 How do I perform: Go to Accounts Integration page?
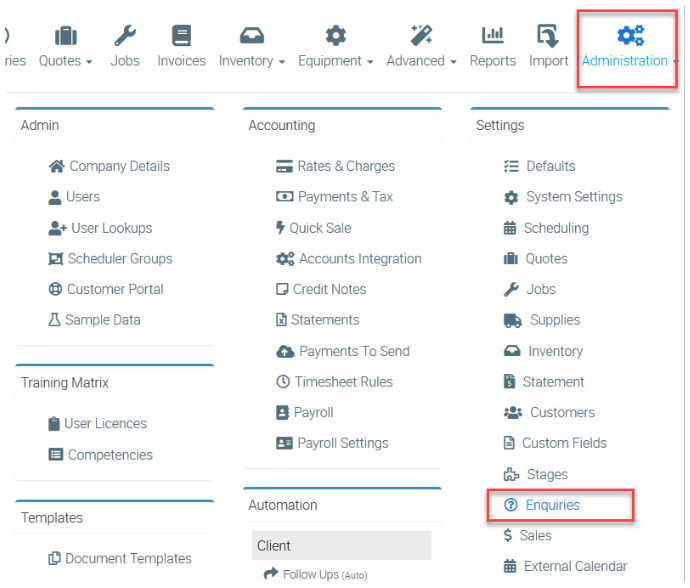point(359,259)
